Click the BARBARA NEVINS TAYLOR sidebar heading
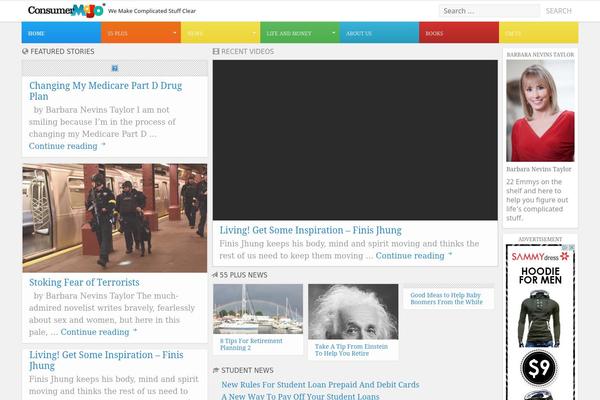 point(540,55)
